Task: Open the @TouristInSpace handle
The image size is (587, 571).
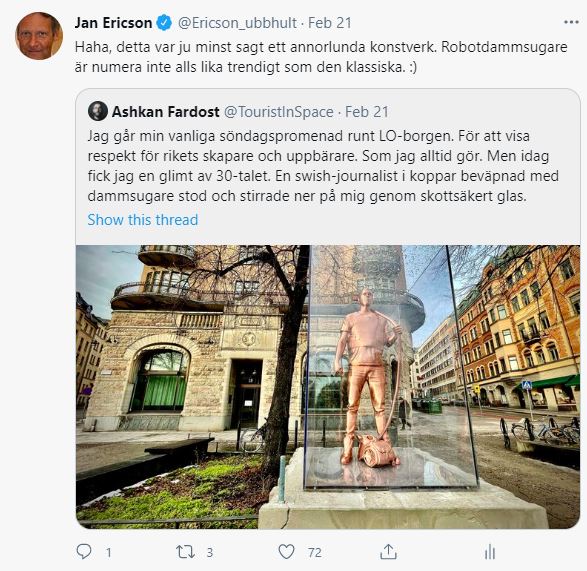Action: pos(279,112)
